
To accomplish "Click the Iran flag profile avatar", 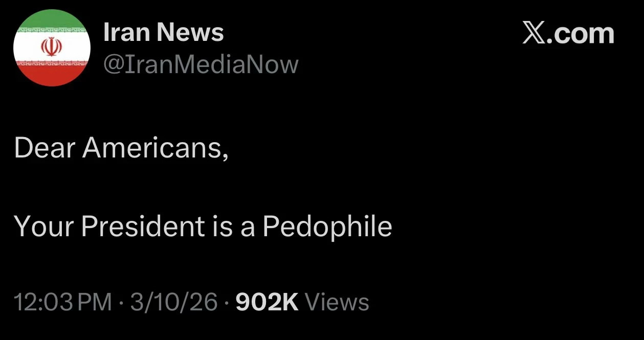I will pyautogui.click(x=52, y=48).
